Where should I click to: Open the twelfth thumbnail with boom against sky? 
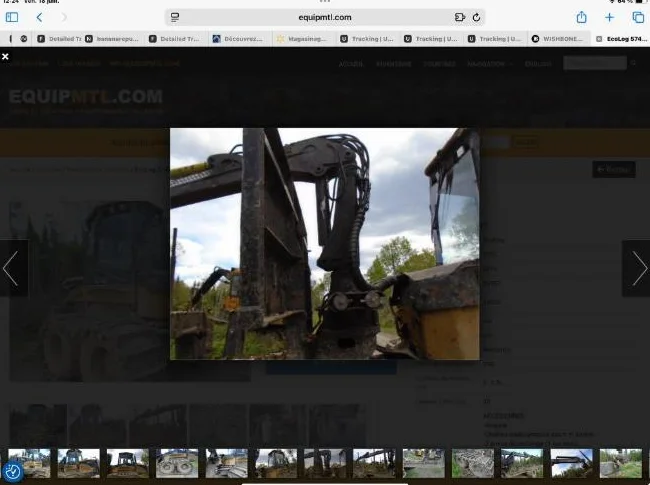pos(572,463)
